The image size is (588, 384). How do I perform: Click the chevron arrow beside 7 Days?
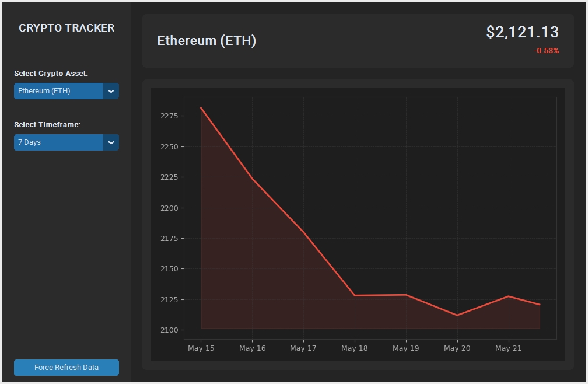click(111, 142)
